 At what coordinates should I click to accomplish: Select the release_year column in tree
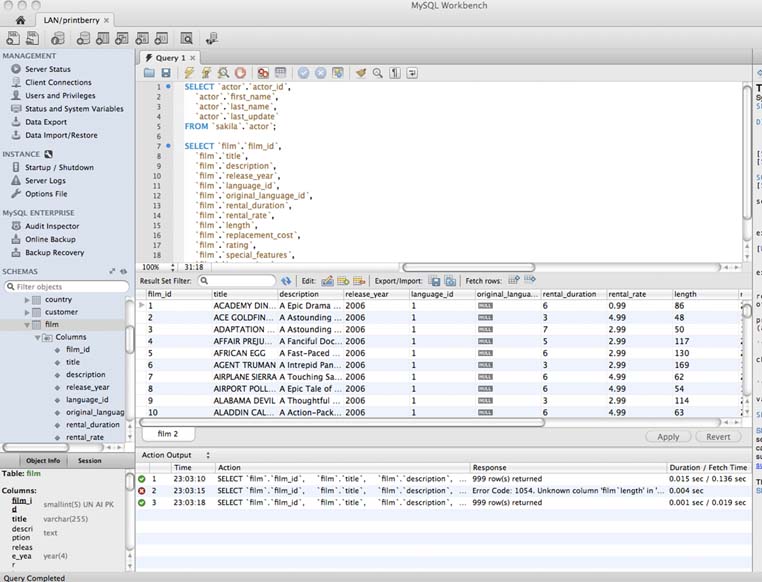pos(87,387)
